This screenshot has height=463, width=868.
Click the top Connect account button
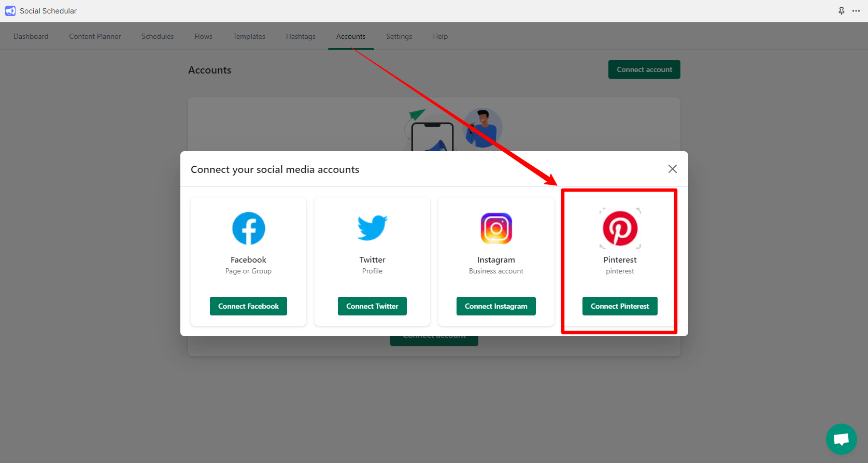click(x=644, y=69)
